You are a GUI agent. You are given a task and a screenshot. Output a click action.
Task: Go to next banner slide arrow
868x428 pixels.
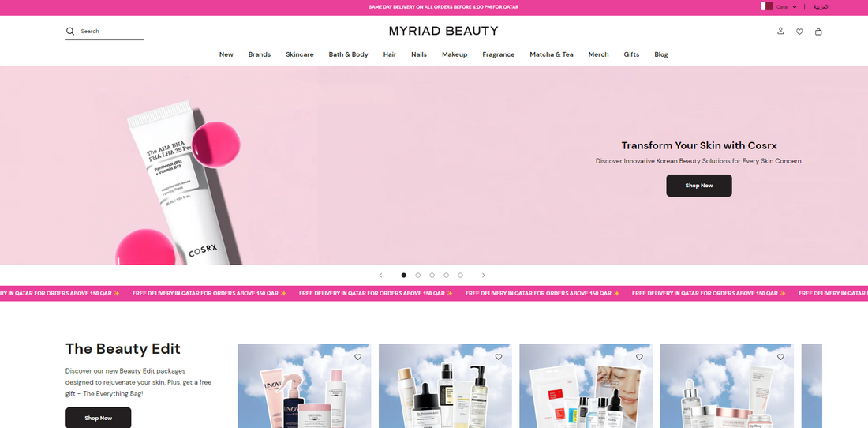(483, 275)
